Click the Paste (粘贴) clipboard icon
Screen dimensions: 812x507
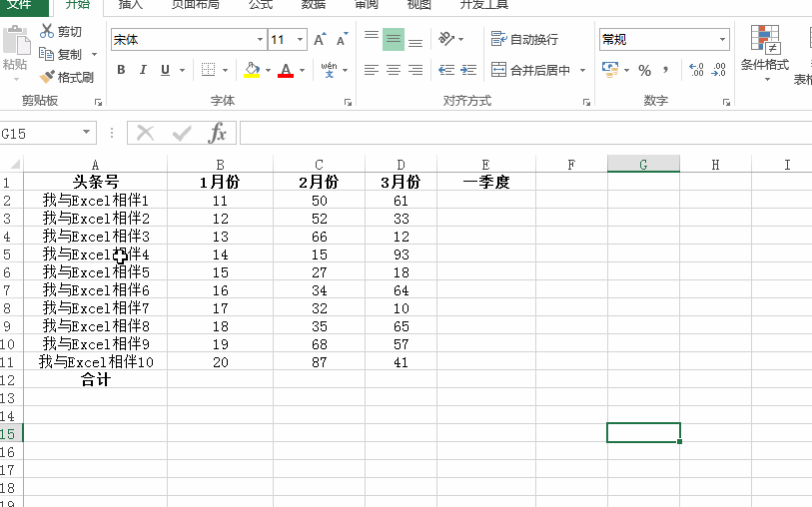(16, 40)
